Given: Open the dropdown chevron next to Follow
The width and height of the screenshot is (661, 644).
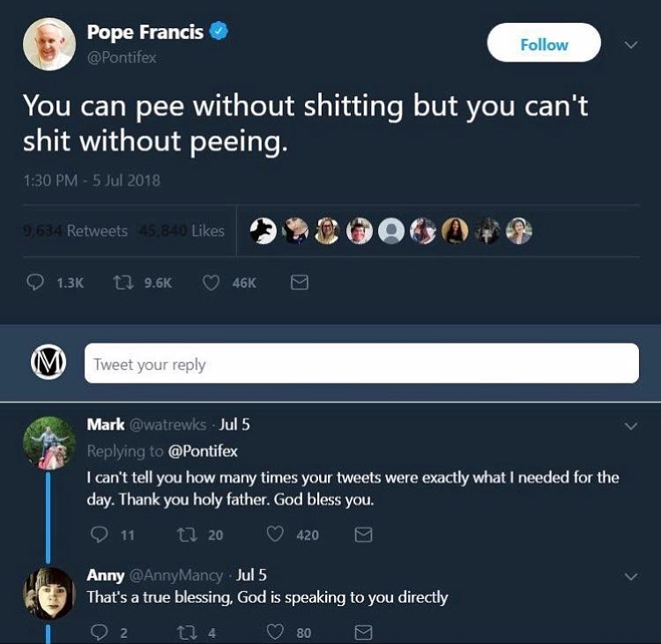Looking at the screenshot, I should click(630, 43).
